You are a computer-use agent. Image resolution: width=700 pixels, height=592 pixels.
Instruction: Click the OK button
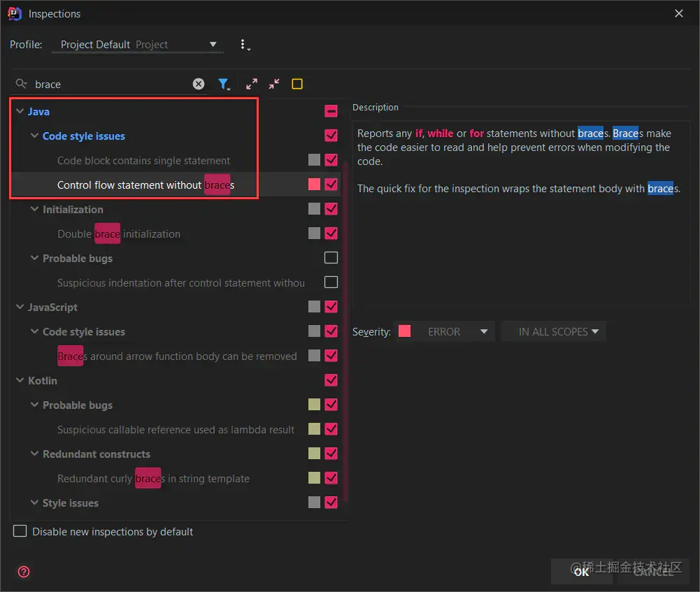(x=581, y=572)
